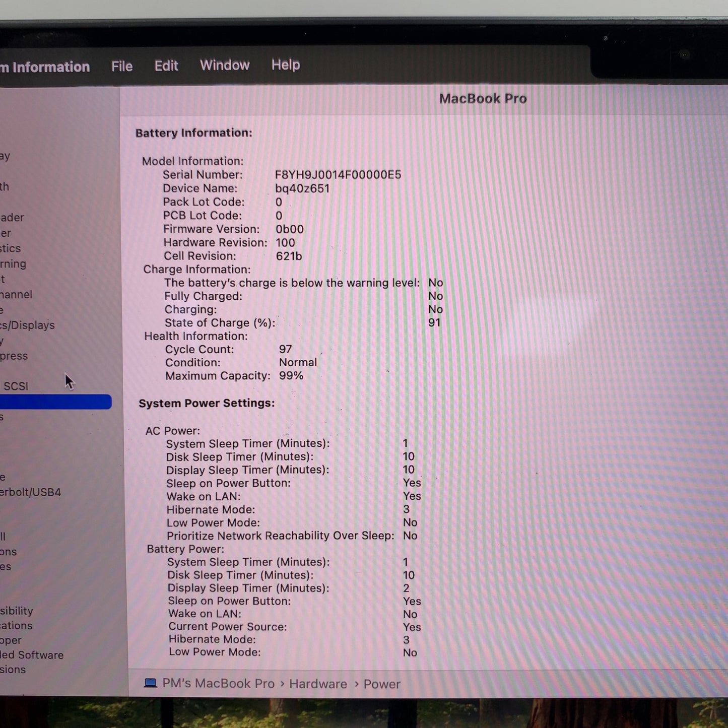Click the Maximum Capacity value 99%
Screen dimensions: 728x728
(x=291, y=376)
